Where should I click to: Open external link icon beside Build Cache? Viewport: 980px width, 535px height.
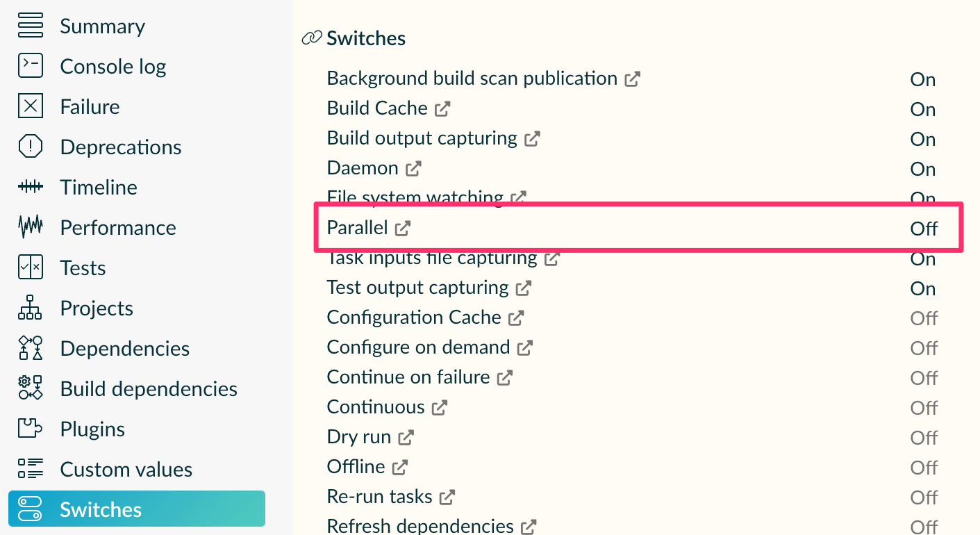[442, 109]
